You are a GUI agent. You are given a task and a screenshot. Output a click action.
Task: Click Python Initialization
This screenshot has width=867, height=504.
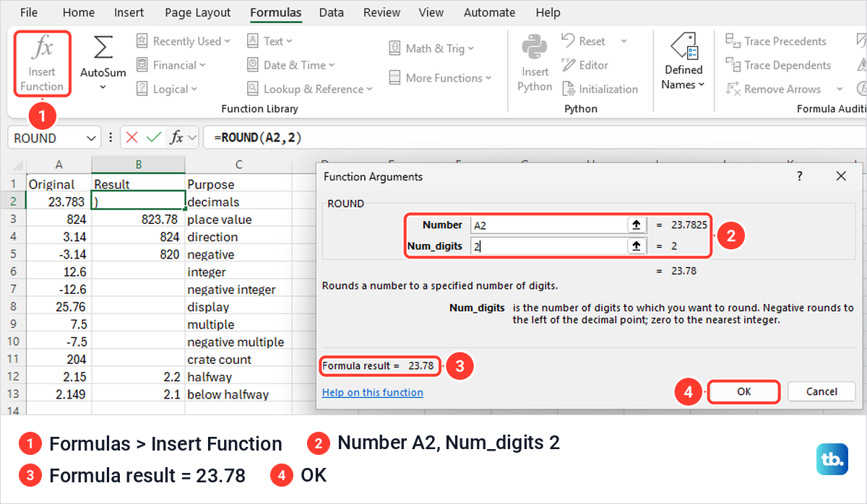tap(600, 89)
